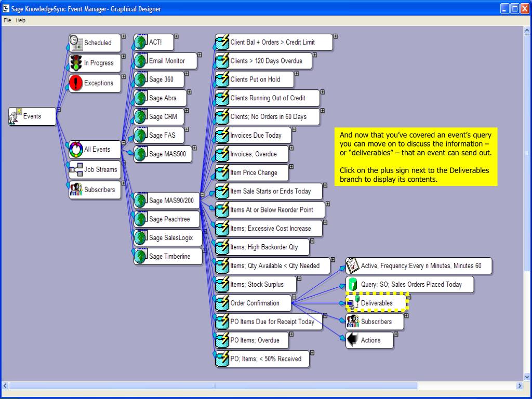This screenshot has width=532, height=399.
Task: Click the Sage Abra globe icon
Action: 140,98
